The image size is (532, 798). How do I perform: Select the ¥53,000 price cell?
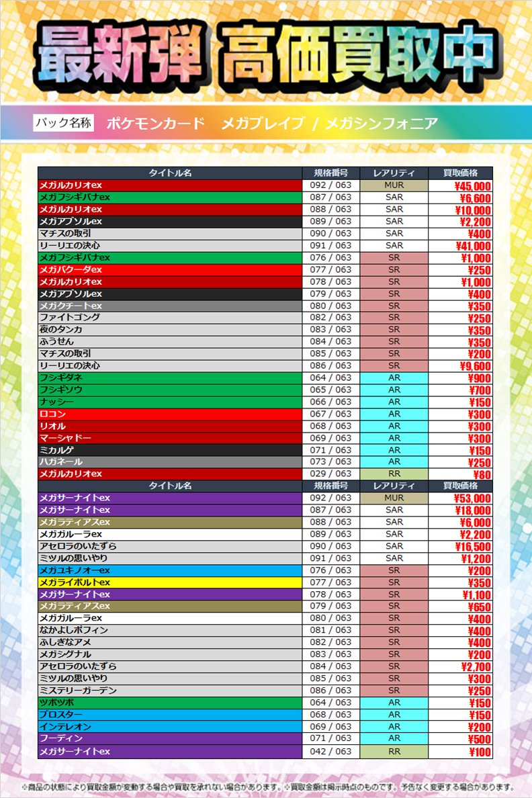point(460,498)
